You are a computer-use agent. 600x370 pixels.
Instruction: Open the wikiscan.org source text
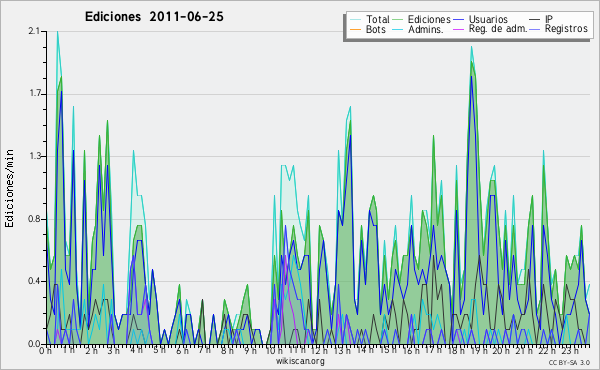click(300, 361)
